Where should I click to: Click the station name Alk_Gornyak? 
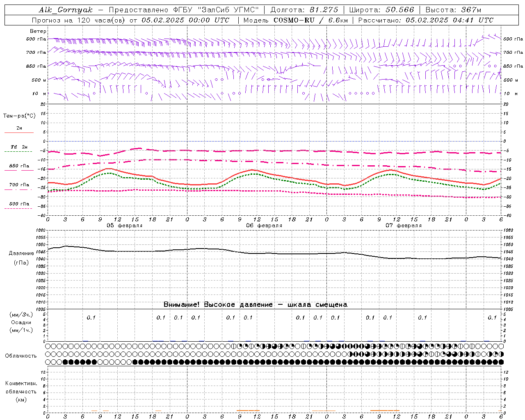point(66,10)
